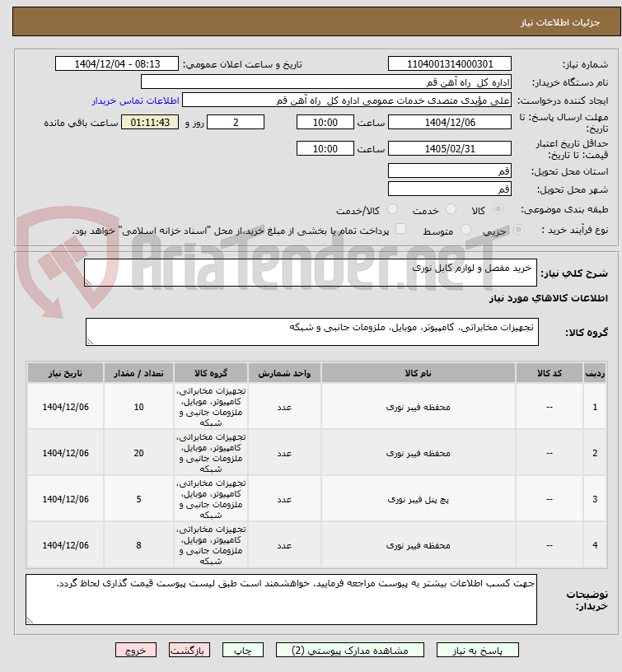Select the خدمت radio button
The height and width of the screenshot is (672, 622).
pos(451,209)
